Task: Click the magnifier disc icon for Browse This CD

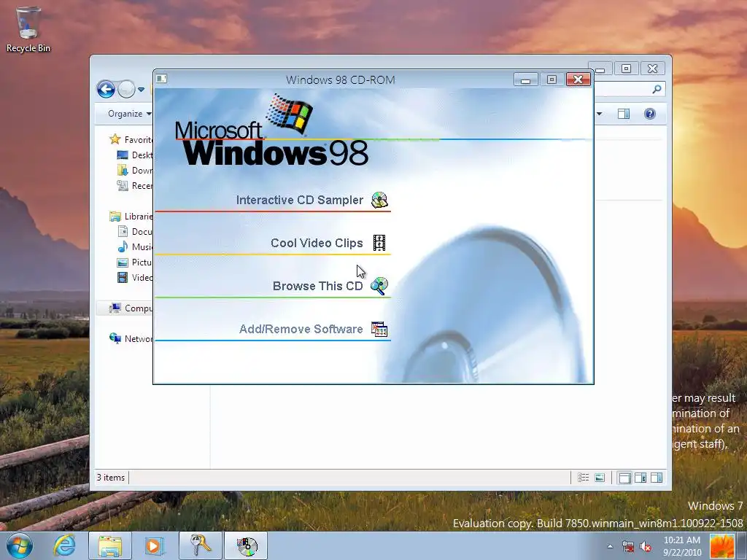Action: 379,286
